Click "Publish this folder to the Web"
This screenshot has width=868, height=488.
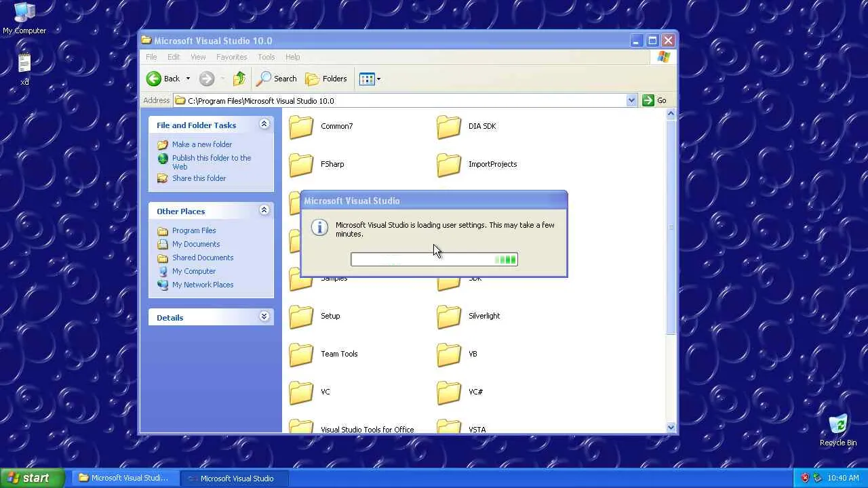click(x=212, y=162)
